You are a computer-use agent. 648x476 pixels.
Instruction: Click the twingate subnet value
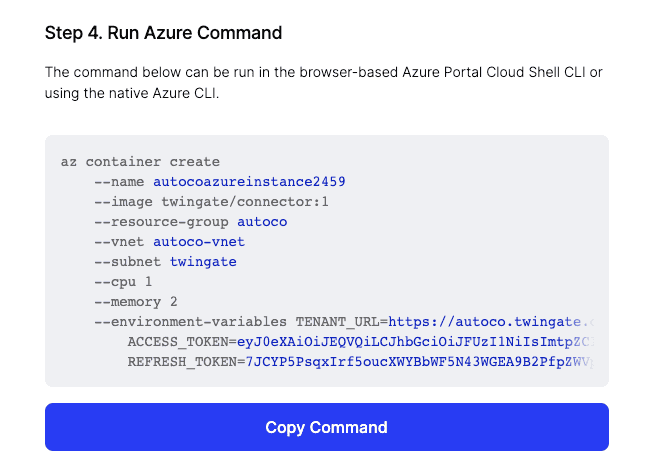[203, 262]
